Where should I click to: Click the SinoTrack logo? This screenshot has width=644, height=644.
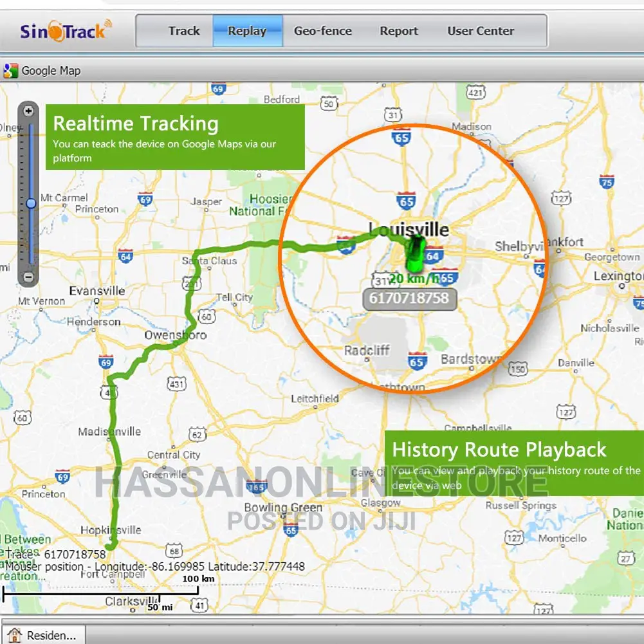click(x=66, y=30)
